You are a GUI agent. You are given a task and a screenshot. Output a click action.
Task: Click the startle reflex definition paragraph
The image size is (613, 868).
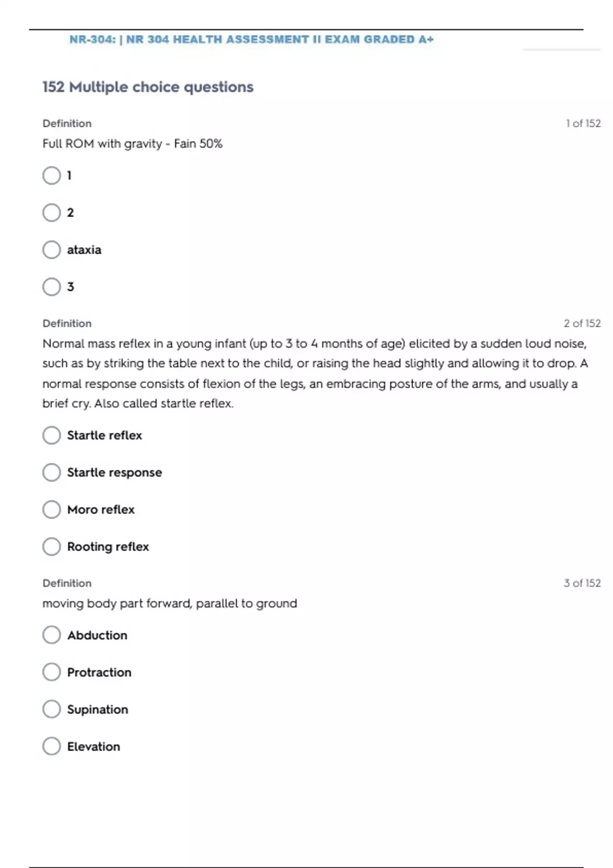pyautogui.click(x=315, y=373)
